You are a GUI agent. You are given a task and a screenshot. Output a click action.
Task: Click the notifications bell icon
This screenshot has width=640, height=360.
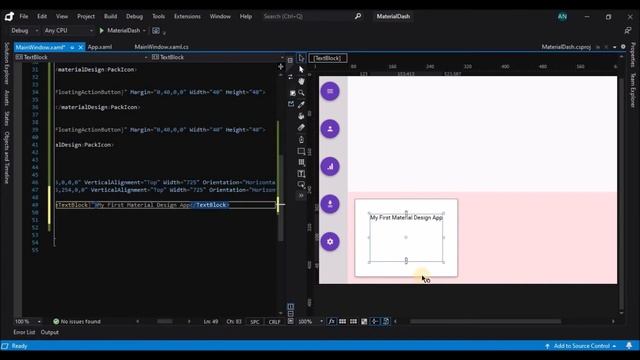click(629, 346)
